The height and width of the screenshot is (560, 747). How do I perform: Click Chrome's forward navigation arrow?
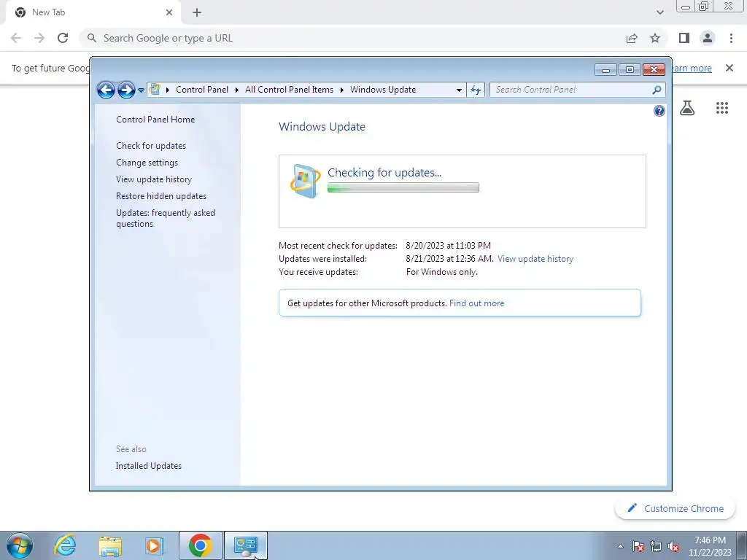pos(39,38)
